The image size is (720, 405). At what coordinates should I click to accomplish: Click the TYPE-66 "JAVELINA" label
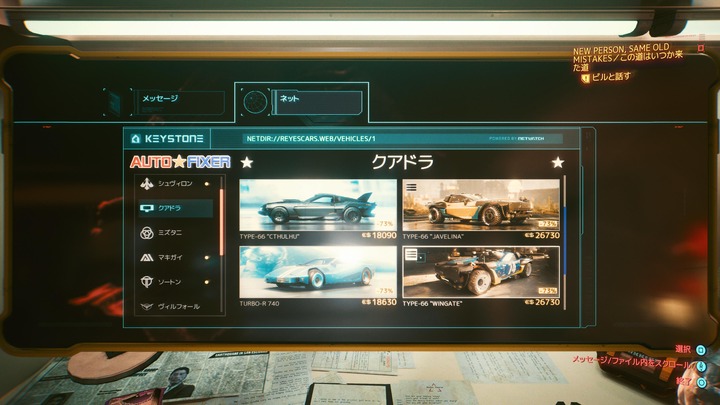pyautogui.click(x=433, y=237)
